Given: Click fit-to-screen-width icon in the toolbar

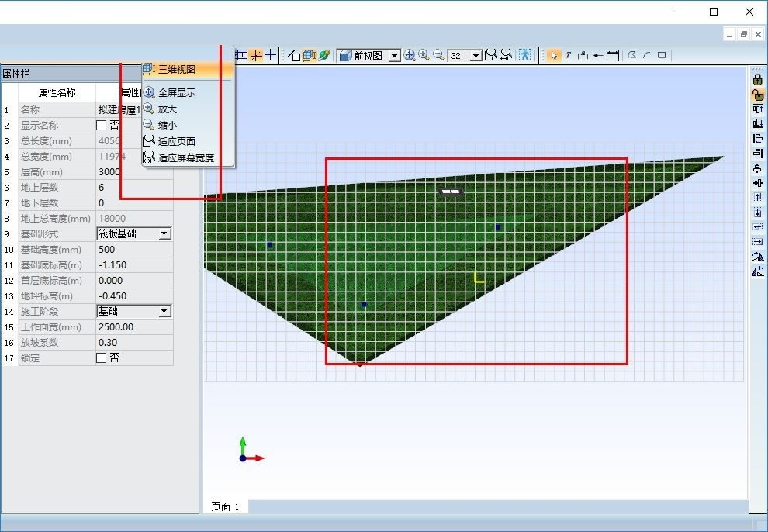Looking at the screenshot, I should coord(506,55).
